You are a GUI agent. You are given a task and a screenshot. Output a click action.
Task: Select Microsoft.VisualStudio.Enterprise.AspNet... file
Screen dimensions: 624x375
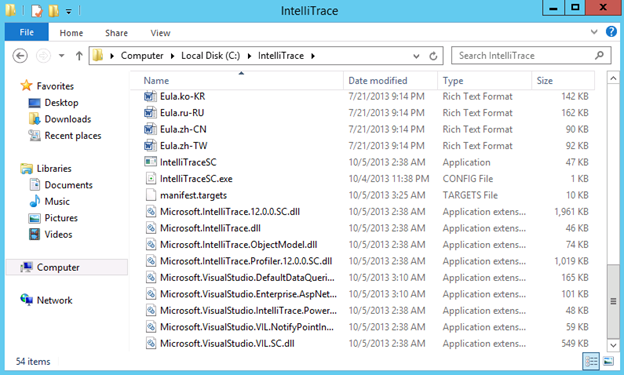[x=248, y=294]
